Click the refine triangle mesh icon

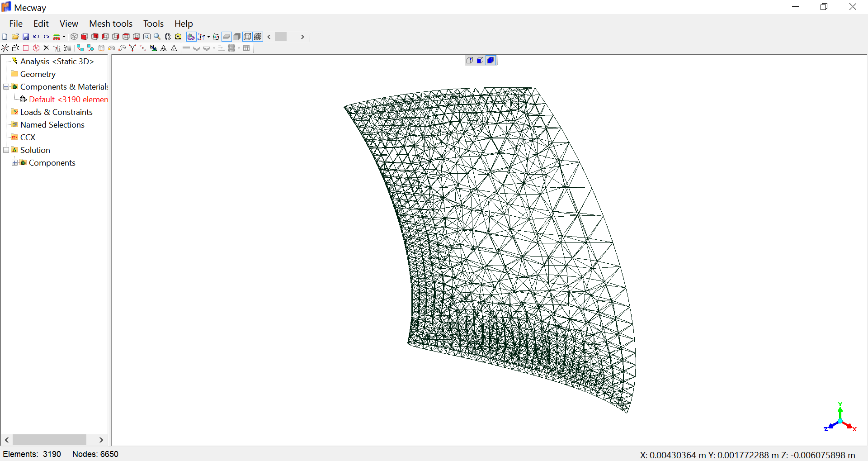pos(164,48)
